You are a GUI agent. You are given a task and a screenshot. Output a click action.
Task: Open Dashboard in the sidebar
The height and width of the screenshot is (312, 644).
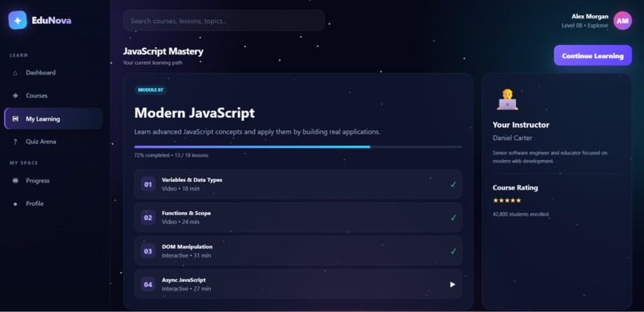click(54, 73)
